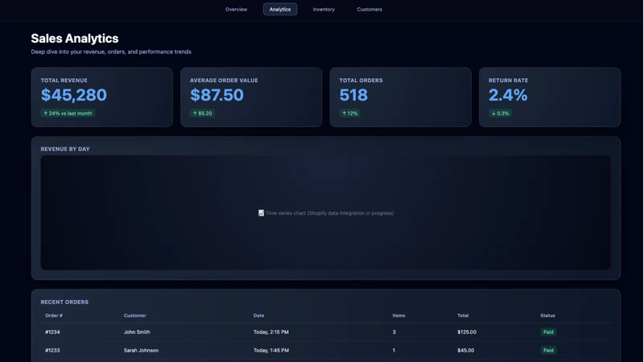Open the Inventory tab
The height and width of the screenshot is (362, 644).
click(324, 10)
